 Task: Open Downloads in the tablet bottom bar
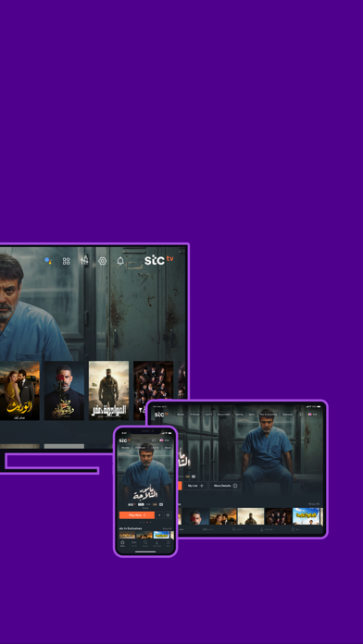tap(266, 529)
